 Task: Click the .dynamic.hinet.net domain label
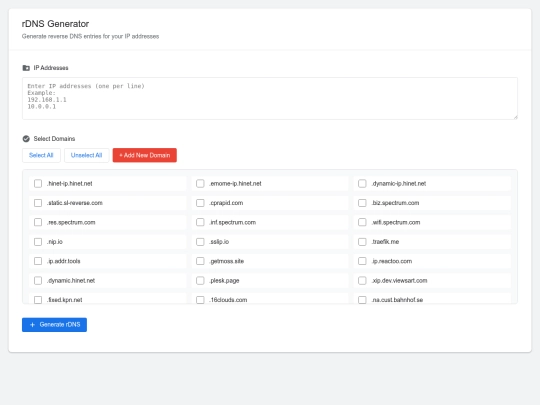[71, 280]
